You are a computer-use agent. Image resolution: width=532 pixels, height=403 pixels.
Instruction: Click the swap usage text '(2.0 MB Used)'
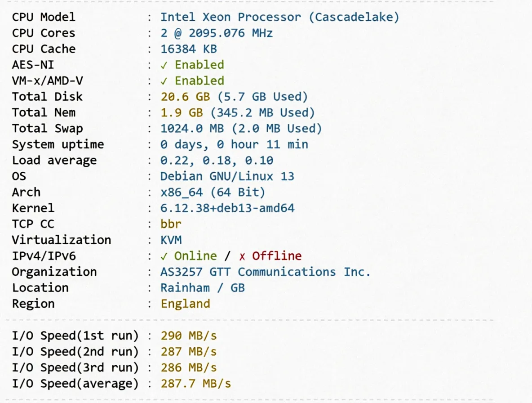click(276, 128)
